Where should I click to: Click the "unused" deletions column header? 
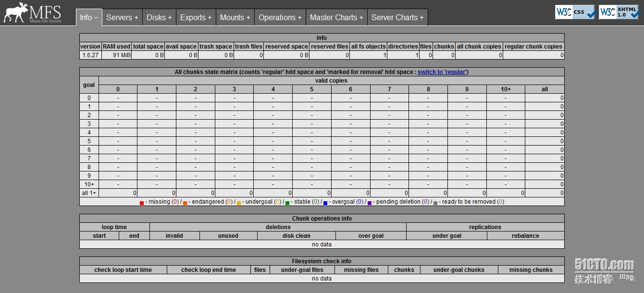(x=228, y=236)
